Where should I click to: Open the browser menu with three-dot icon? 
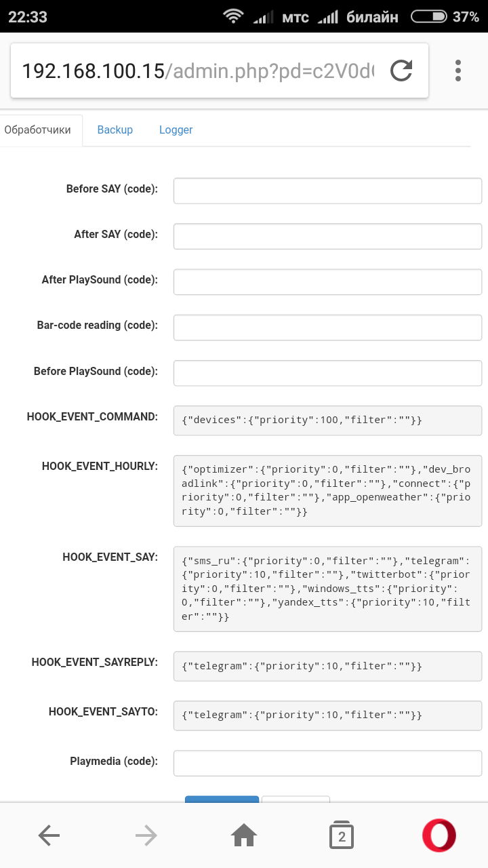click(x=457, y=69)
